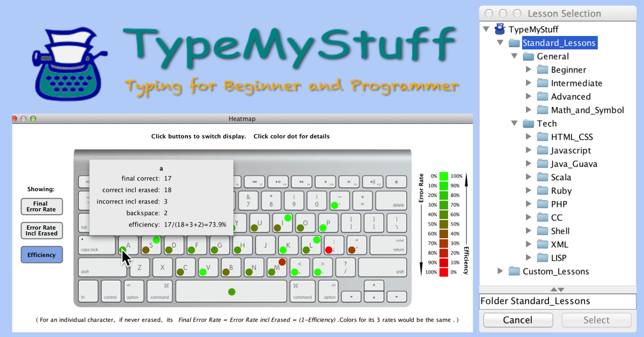
Task: Click the green dot on the I key
Action: [x=288, y=218]
